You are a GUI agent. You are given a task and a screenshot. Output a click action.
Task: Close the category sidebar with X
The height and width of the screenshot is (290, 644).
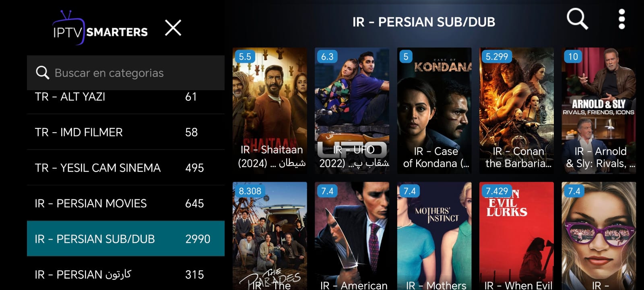point(173,28)
